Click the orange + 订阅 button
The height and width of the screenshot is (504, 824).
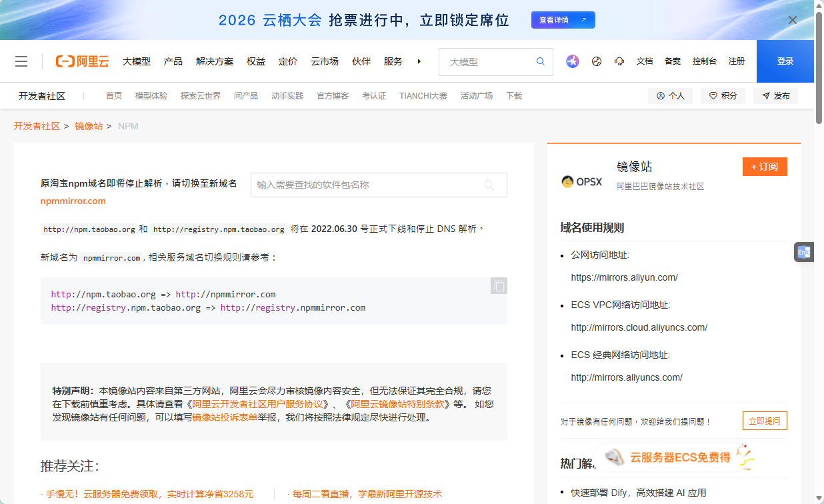coord(765,167)
